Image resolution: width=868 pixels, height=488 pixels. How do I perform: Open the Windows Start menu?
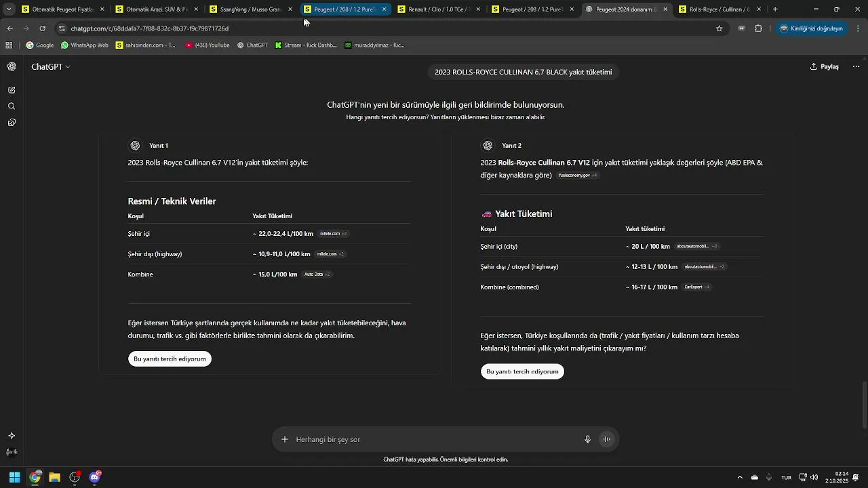14,477
